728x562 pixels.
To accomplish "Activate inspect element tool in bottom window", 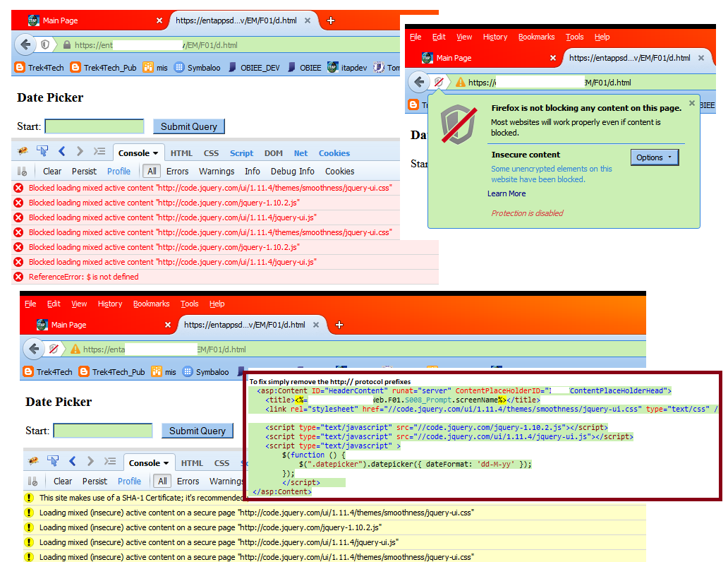I will [53, 461].
